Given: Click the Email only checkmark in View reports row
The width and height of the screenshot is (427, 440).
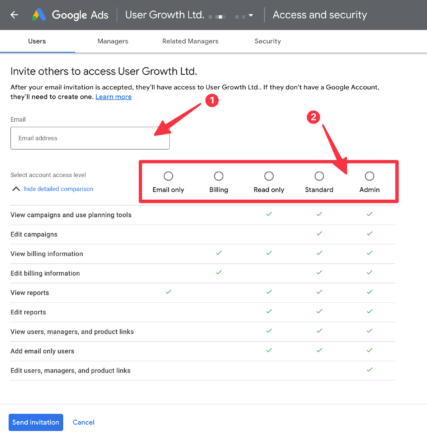Looking at the screenshot, I should (168, 292).
